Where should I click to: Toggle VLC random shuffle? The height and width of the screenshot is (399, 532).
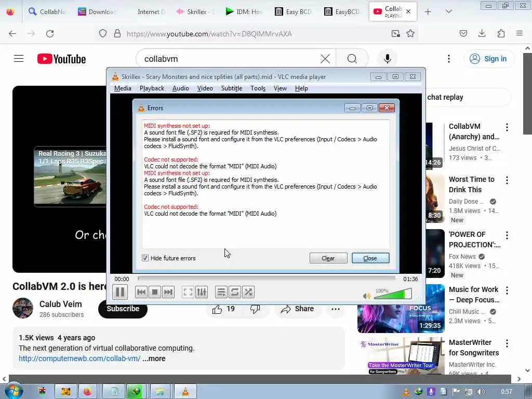248,292
